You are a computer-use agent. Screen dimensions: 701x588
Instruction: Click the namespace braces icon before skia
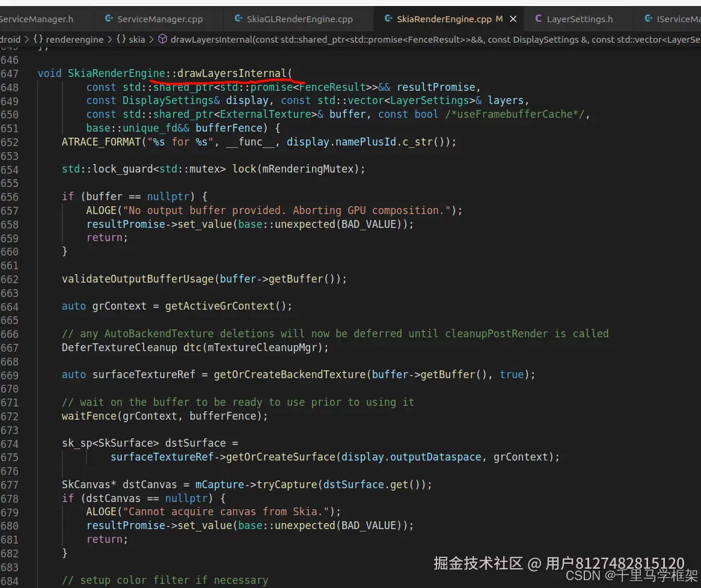click(x=121, y=39)
